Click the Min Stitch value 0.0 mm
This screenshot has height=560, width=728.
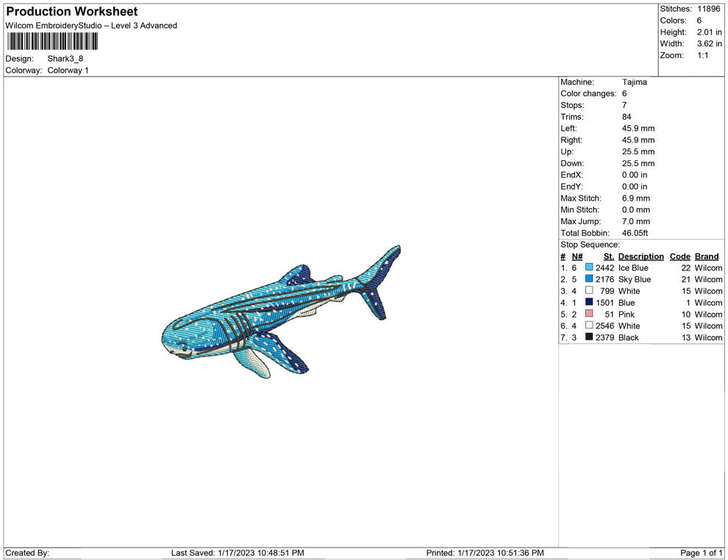[x=636, y=209]
